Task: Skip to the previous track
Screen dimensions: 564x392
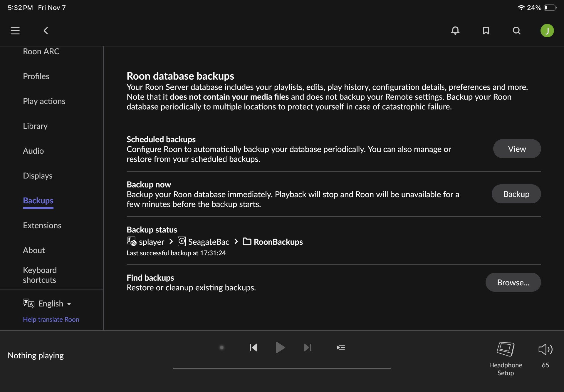Action: point(254,348)
